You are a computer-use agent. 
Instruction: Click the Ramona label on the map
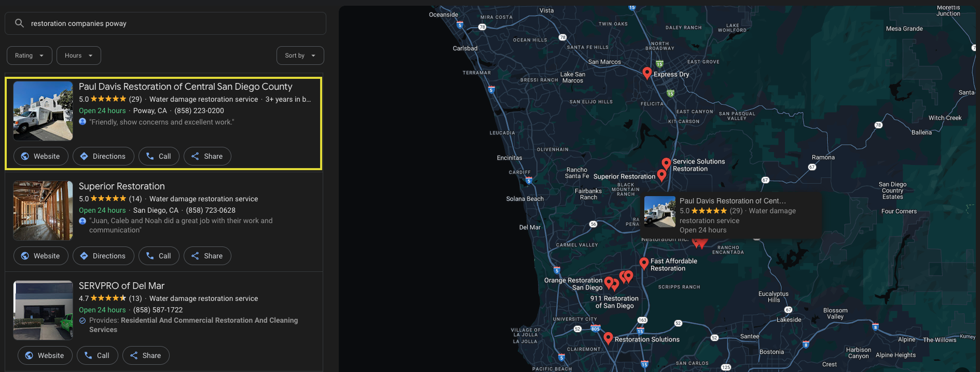(x=823, y=157)
